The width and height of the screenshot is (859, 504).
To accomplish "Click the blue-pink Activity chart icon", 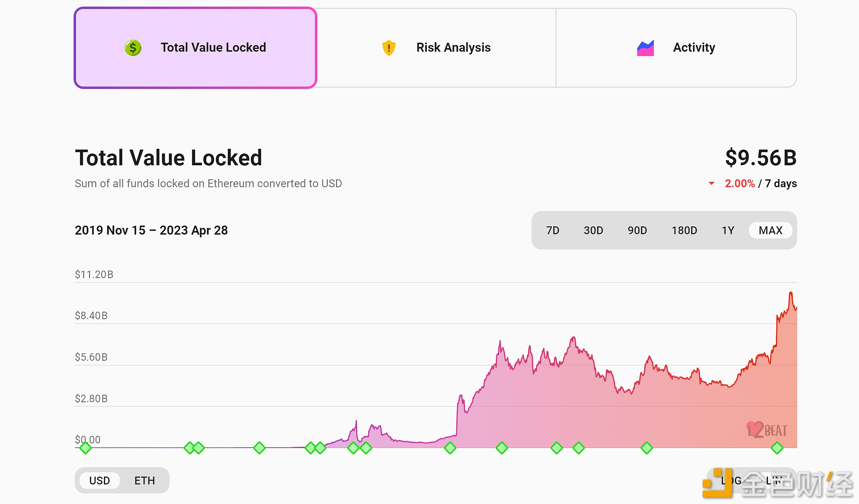I will tap(645, 48).
